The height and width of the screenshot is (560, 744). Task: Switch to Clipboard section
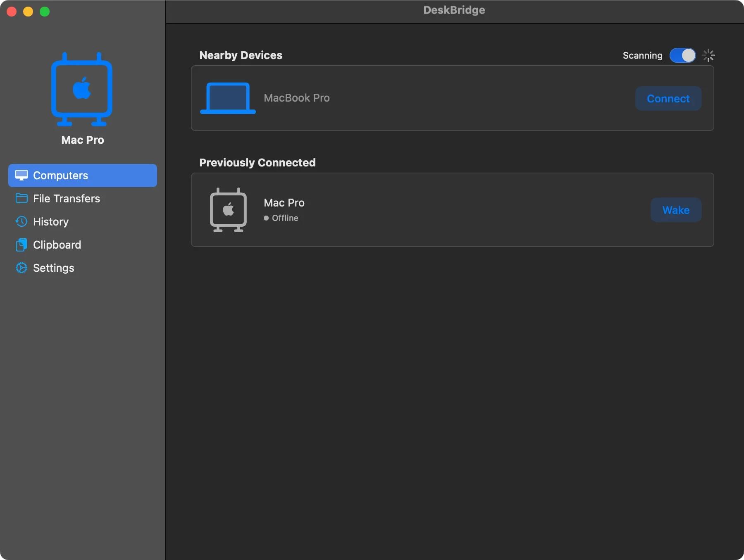[83, 245]
